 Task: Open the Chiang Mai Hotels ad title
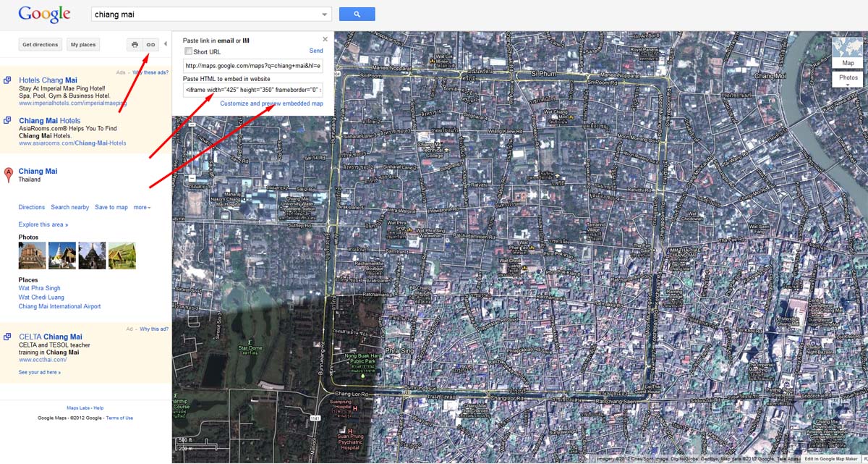pos(50,120)
